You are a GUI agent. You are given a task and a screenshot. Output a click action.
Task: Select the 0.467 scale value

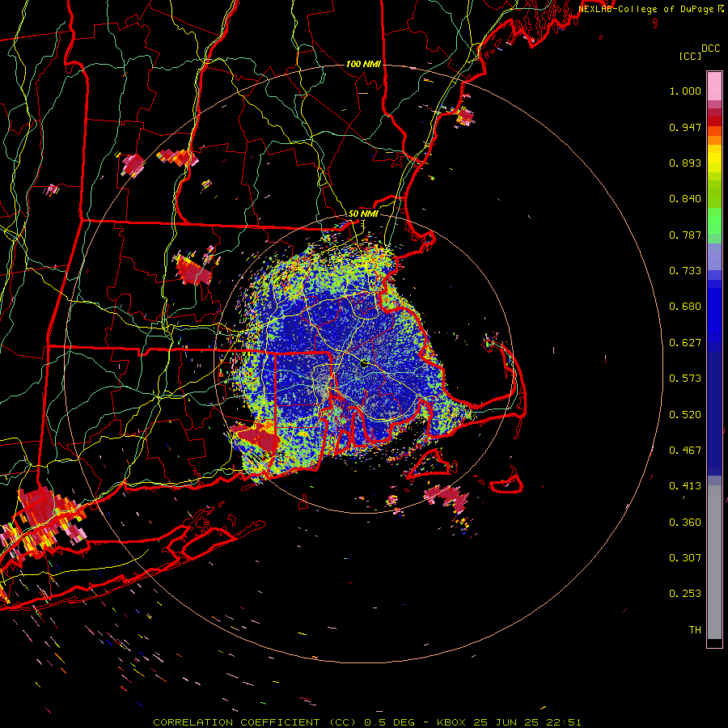click(685, 451)
